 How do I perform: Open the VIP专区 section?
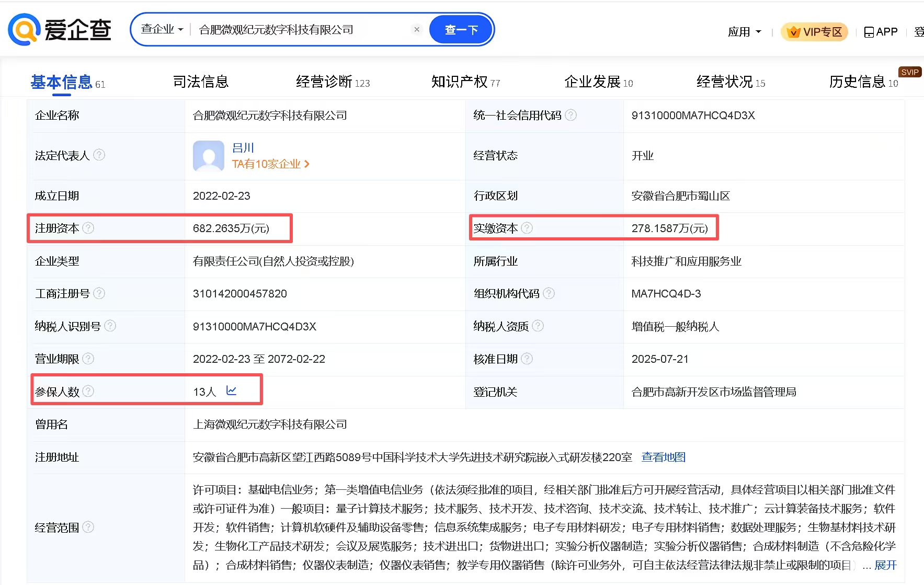point(815,32)
